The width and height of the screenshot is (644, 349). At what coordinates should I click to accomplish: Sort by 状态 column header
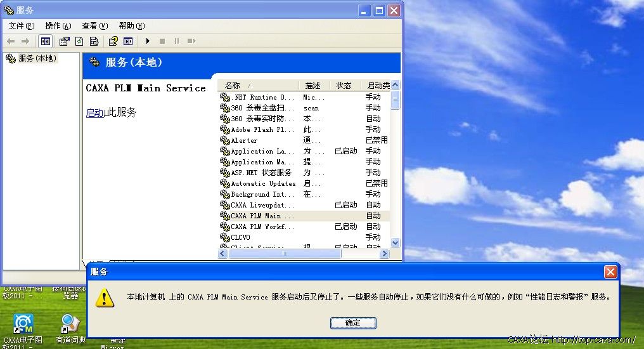click(345, 86)
